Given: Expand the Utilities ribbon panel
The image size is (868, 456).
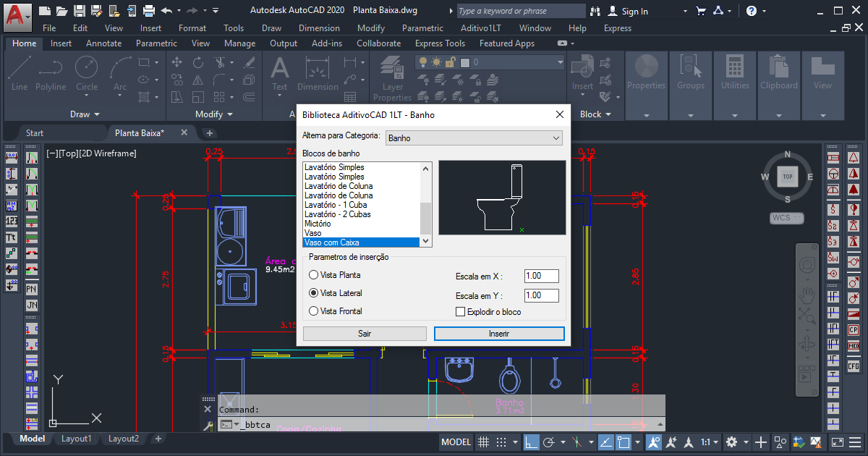Looking at the screenshot, I should tap(735, 114).
